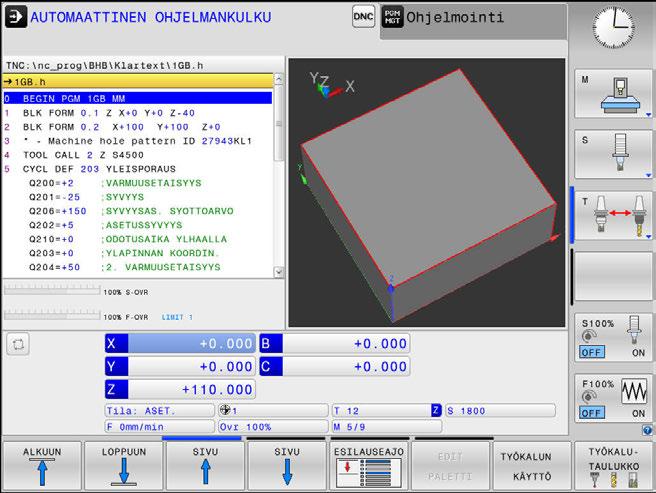Viewport: 656px width, 493px height.
Task: Click the help question mark icon
Action: (647, 430)
